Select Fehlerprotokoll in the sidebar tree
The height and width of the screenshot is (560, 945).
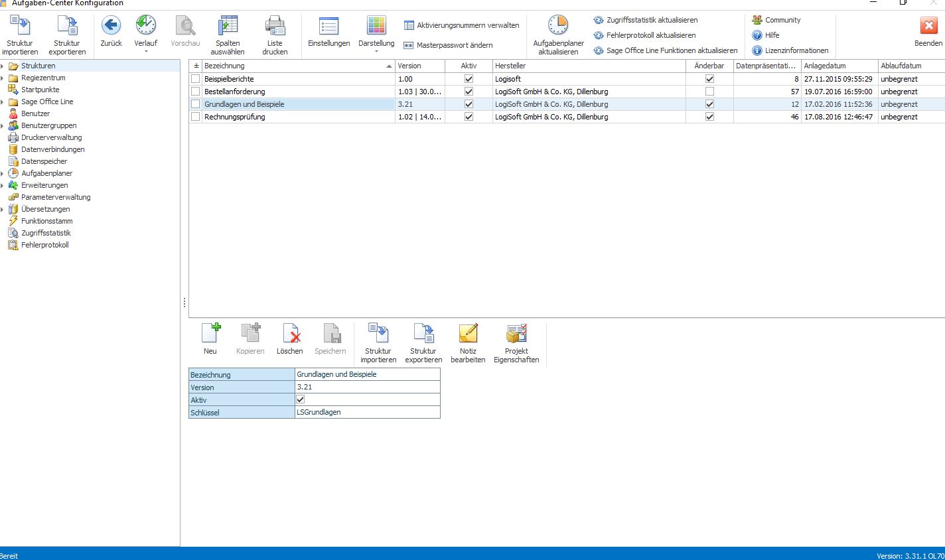(x=44, y=245)
